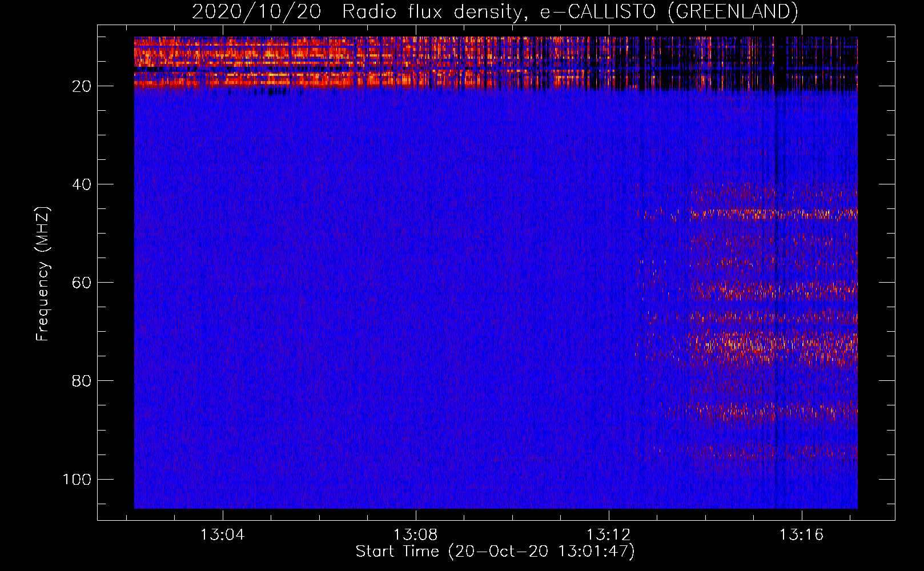Click the 'Start Time (20-Oct-20 13:01:47)' x-axis label

495,552
